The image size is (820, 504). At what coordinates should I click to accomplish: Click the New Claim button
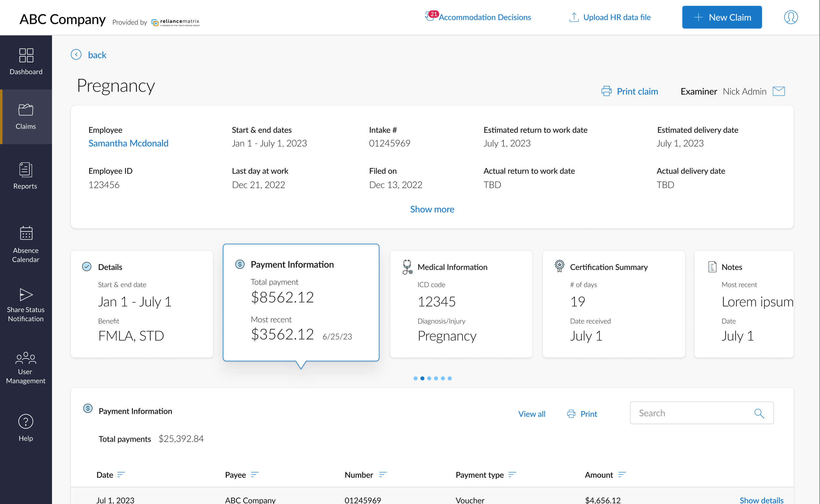[x=722, y=17]
